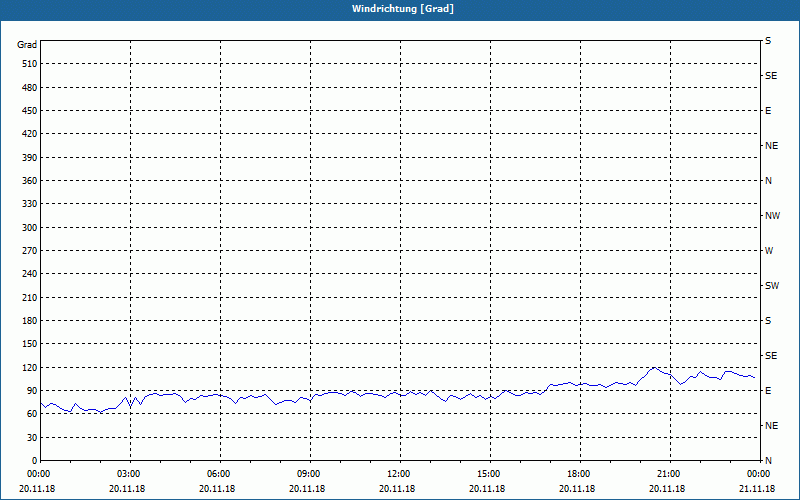Select the E compass label level with 90
This screenshot has height=500, width=800.
(768, 391)
